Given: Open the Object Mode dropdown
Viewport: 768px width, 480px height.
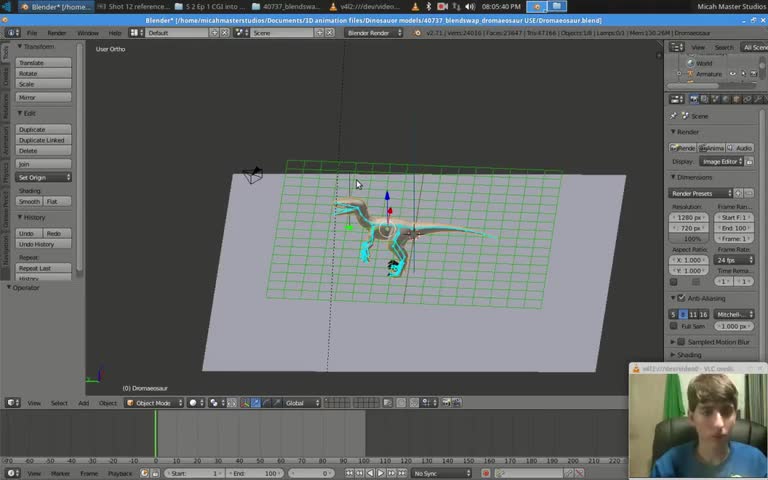Looking at the screenshot, I should pyautogui.click(x=153, y=403).
